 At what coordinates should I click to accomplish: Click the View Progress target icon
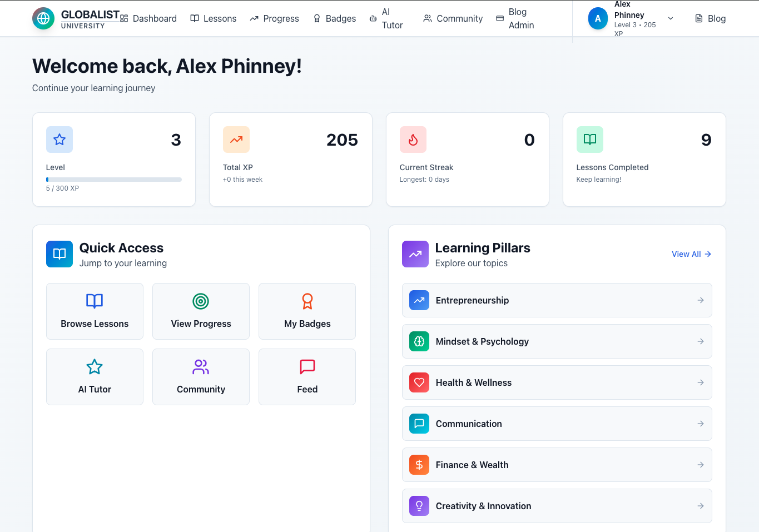(x=201, y=301)
